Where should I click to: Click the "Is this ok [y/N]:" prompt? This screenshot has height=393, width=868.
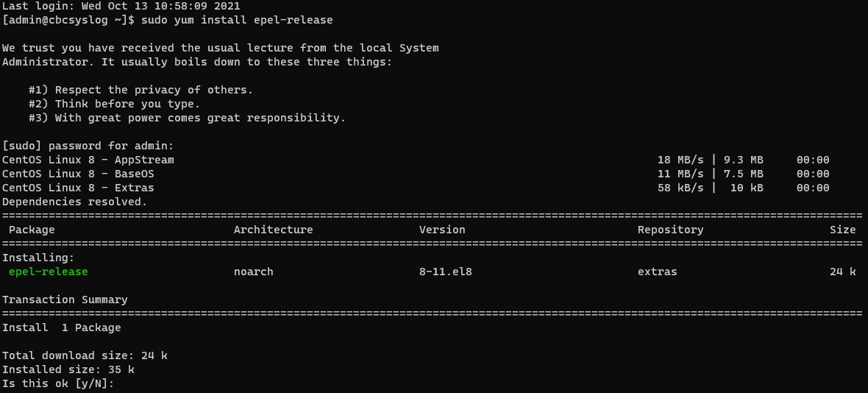point(59,383)
